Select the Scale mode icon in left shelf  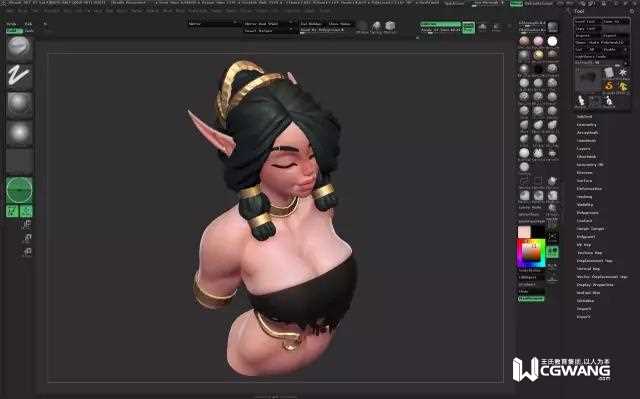pos(27,238)
